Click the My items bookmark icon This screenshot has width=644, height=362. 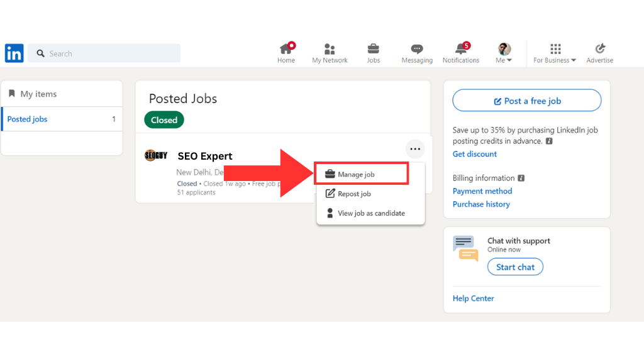pyautogui.click(x=12, y=94)
